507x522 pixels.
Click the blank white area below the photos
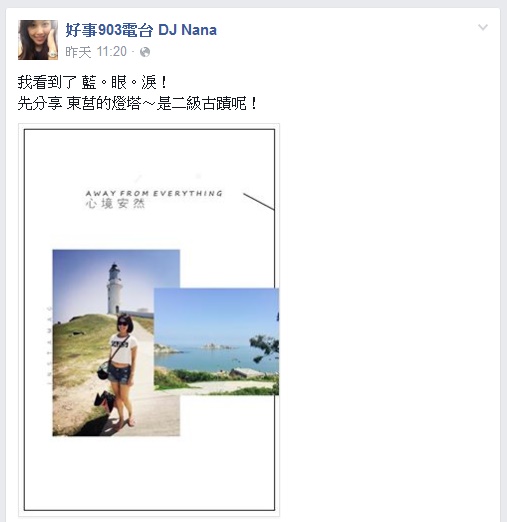[x=149, y=472]
